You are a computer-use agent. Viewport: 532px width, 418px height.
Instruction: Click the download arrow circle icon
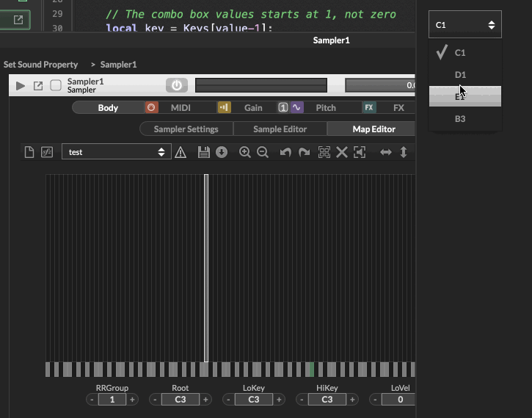222,152
